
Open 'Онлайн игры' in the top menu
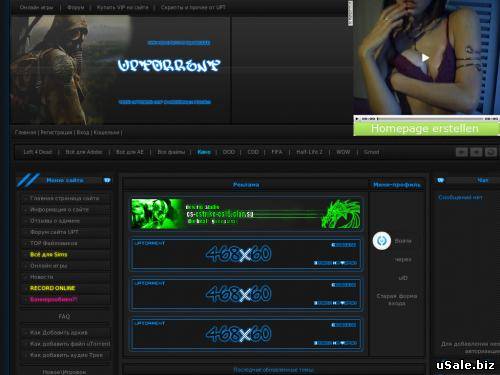[x=36, y=7]
